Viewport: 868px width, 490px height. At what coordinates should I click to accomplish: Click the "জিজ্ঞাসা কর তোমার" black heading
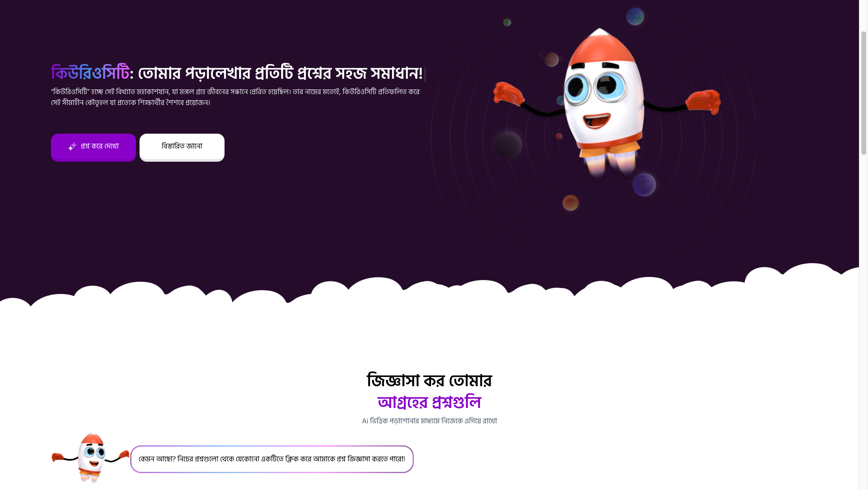[429, 380]
